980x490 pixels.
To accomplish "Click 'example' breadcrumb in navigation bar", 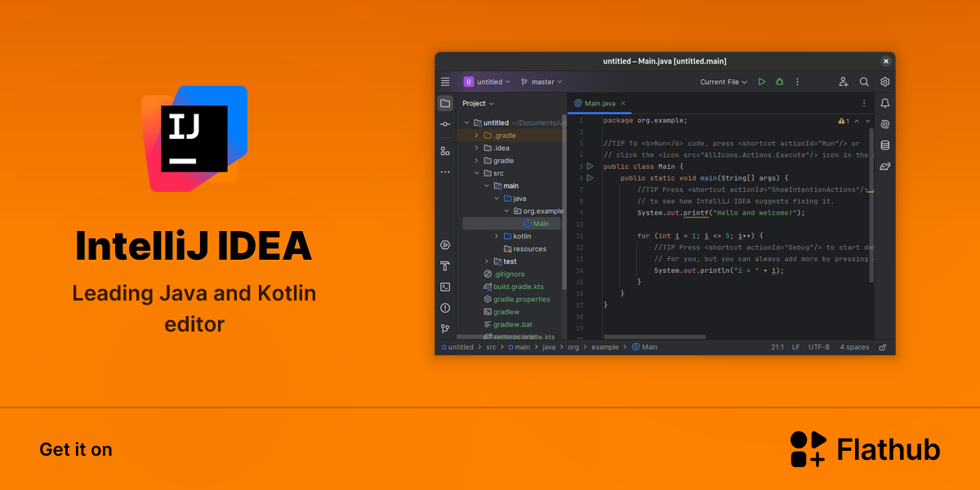I will tap(605, 347).
